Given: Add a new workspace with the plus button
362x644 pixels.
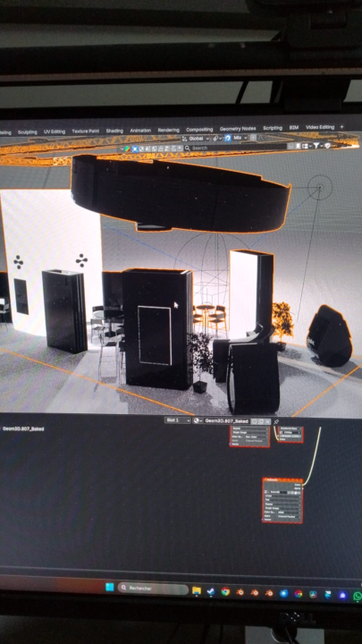Looking at the screenshot, I should click(341, 126).
